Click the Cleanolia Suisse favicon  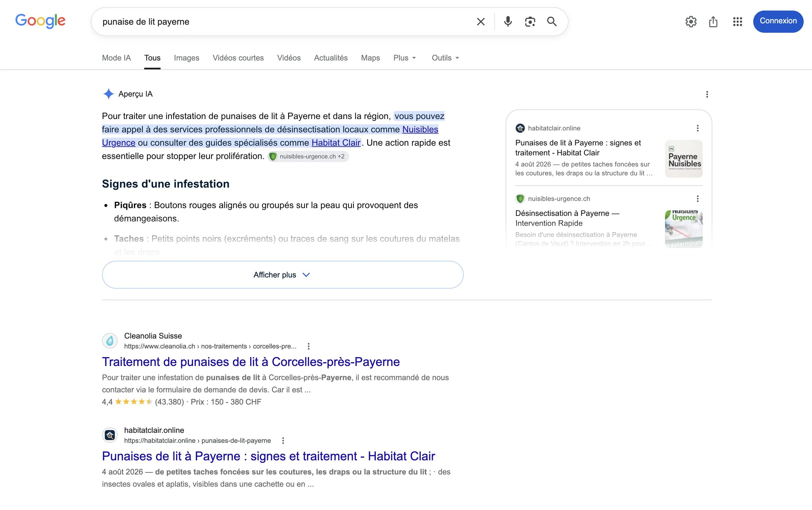point(110,341)
